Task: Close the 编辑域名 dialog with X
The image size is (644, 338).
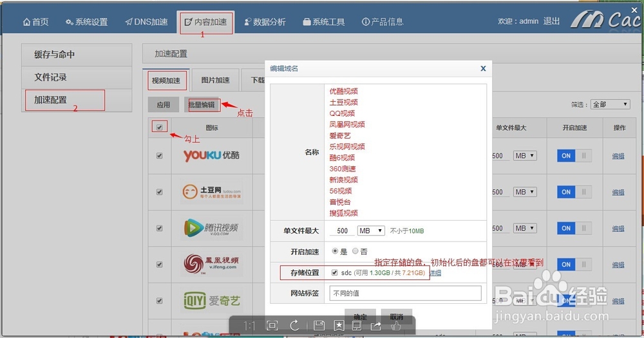Action: click(483, 69)
